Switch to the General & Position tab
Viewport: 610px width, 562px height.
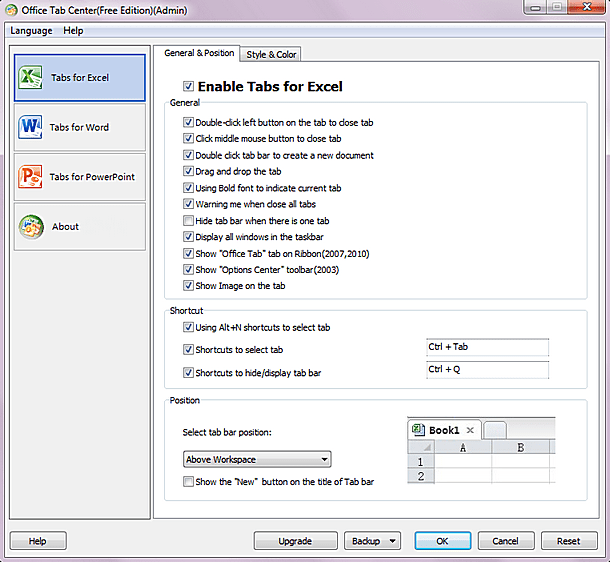(x=199, y=53)
